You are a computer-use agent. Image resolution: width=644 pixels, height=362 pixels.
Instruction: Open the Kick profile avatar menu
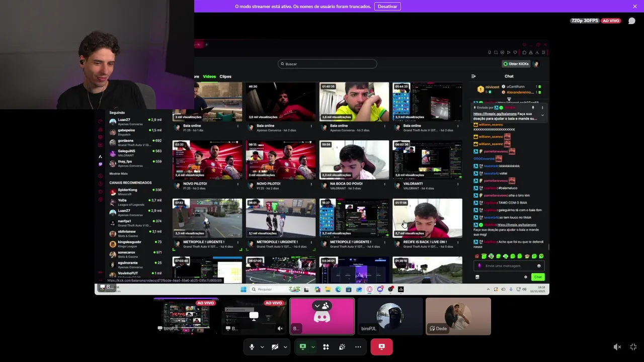[x=536, y=64]
